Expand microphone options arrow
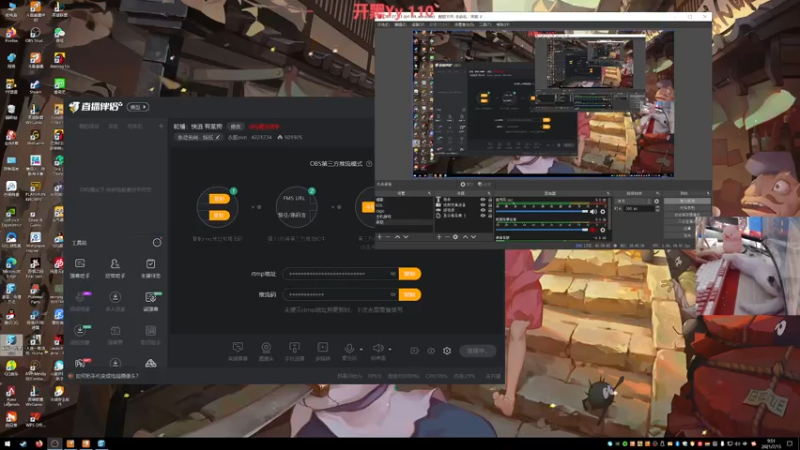The image size is (800, 450). [361, 349]
